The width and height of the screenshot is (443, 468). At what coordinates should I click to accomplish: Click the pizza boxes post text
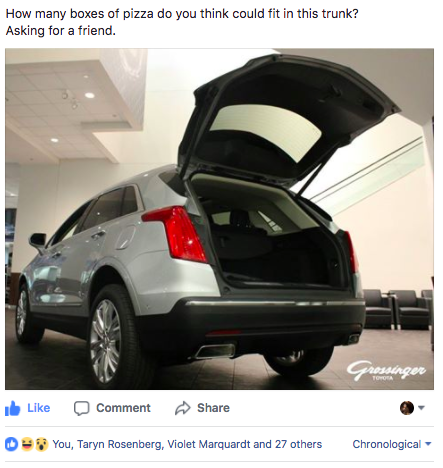point(182,22)
